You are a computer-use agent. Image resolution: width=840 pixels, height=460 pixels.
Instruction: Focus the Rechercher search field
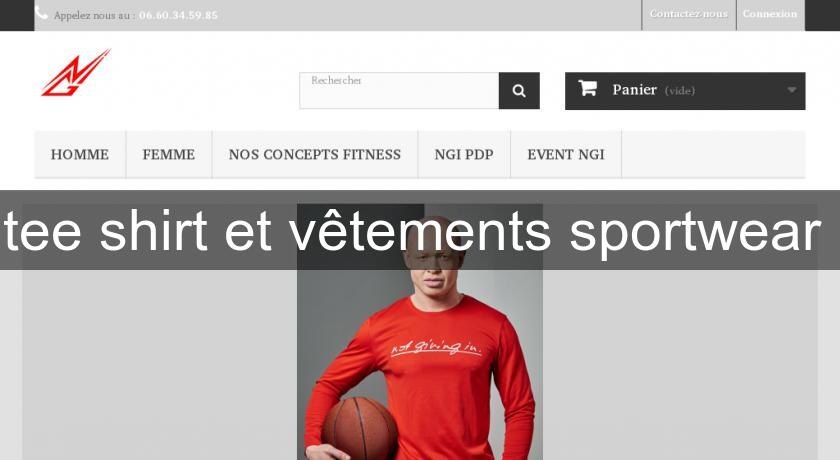tap(399, 91)
